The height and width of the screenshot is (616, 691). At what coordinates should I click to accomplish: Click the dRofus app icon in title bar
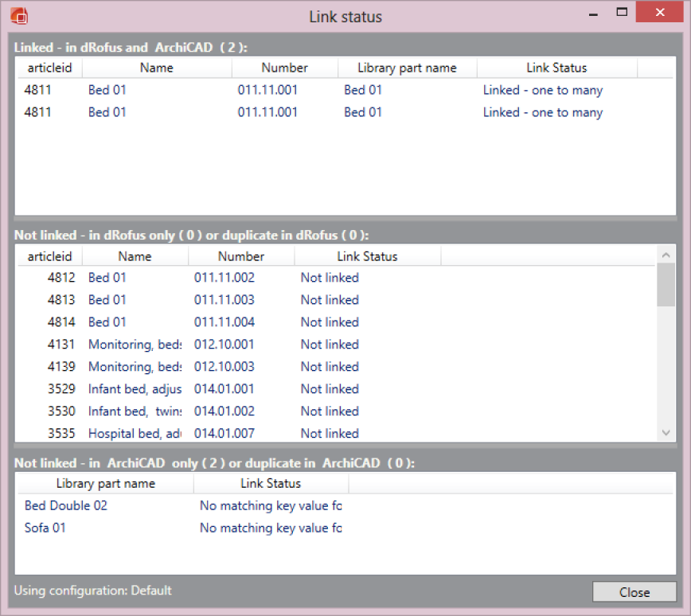click(x=19, y=15)
